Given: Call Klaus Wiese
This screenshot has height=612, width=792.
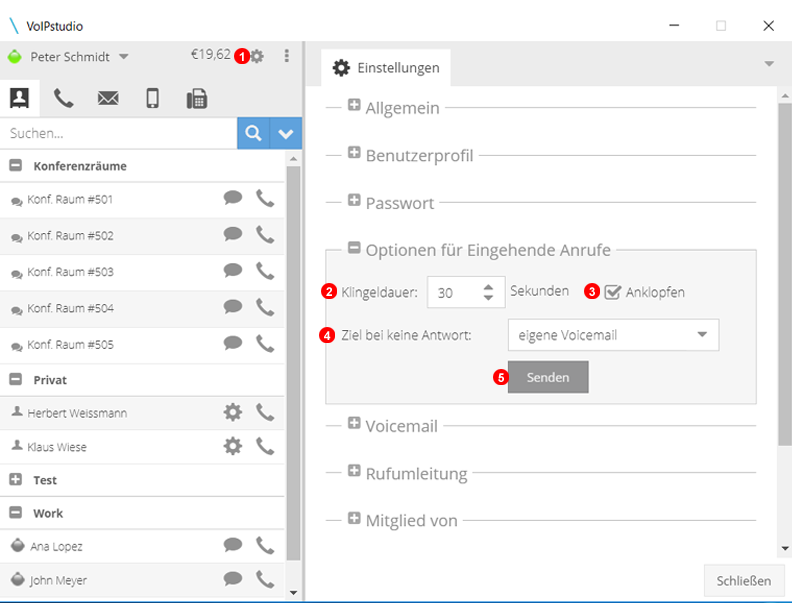Looking at the screenshot, I should (x=265, y=446).
